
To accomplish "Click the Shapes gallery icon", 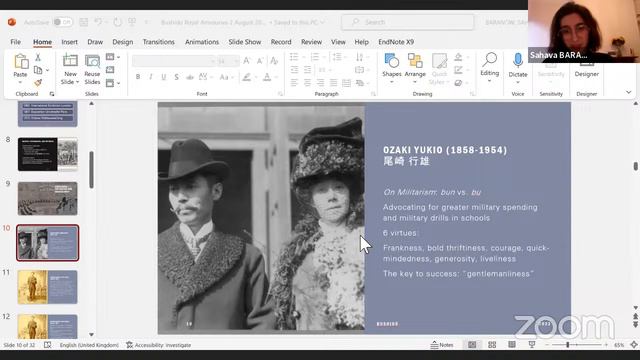I will (391, 61).
